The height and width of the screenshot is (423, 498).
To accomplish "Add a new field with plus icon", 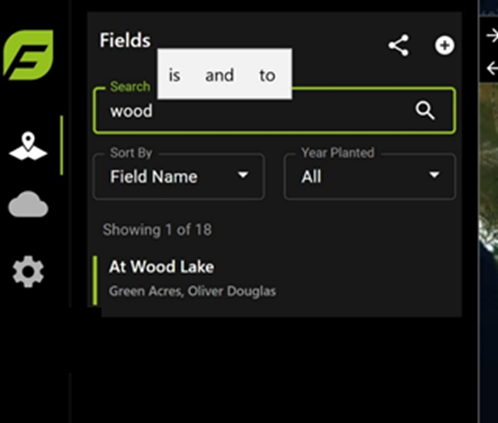I will [444, 45].
